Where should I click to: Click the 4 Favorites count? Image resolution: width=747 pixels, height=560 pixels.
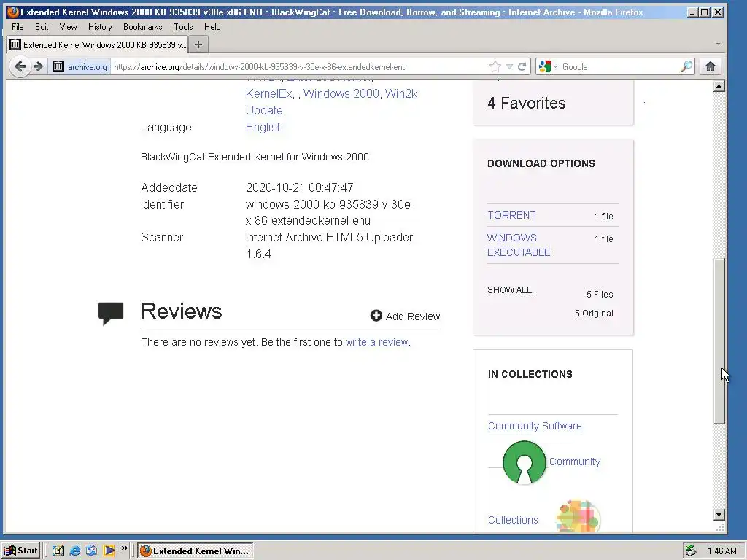coord(527,103)
